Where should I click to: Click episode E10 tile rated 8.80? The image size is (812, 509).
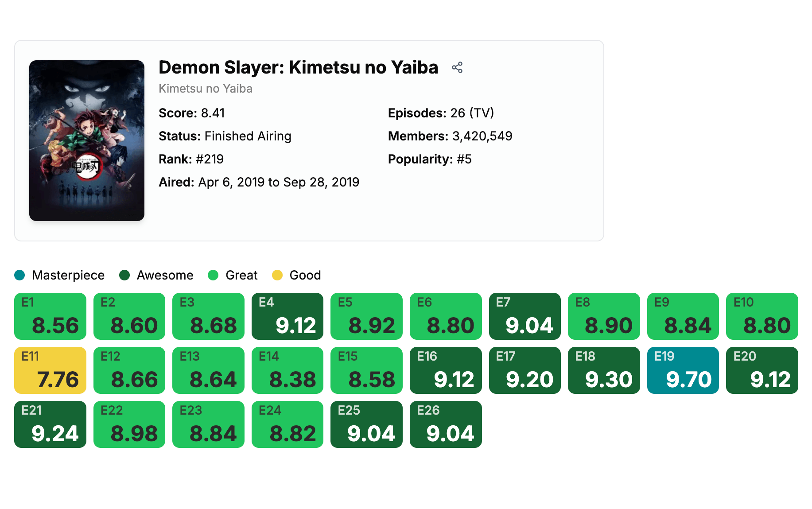[x=762, y=316]
